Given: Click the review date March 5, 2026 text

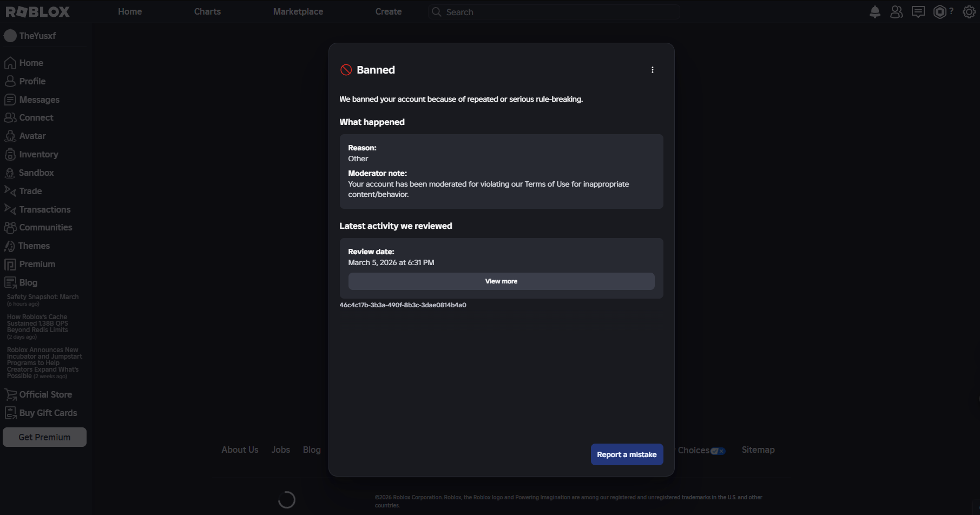Looking at the screenshot, I should coord(391,262).
